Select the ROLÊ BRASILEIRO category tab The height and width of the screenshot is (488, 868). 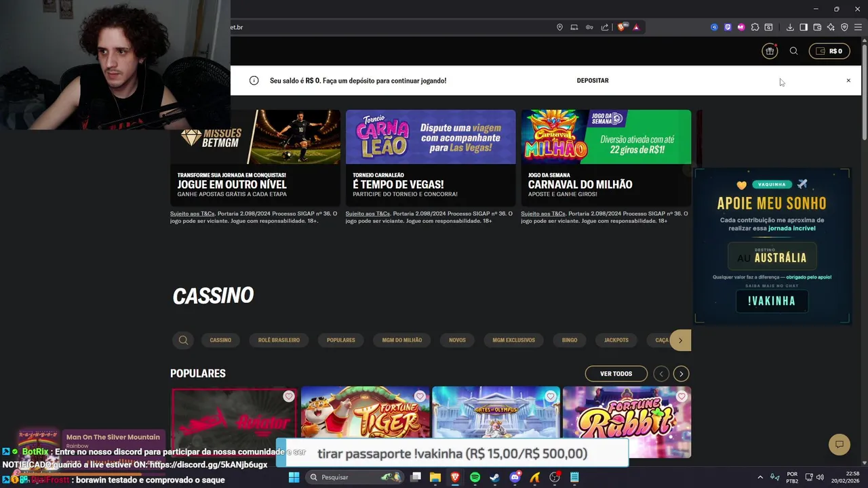279,340
